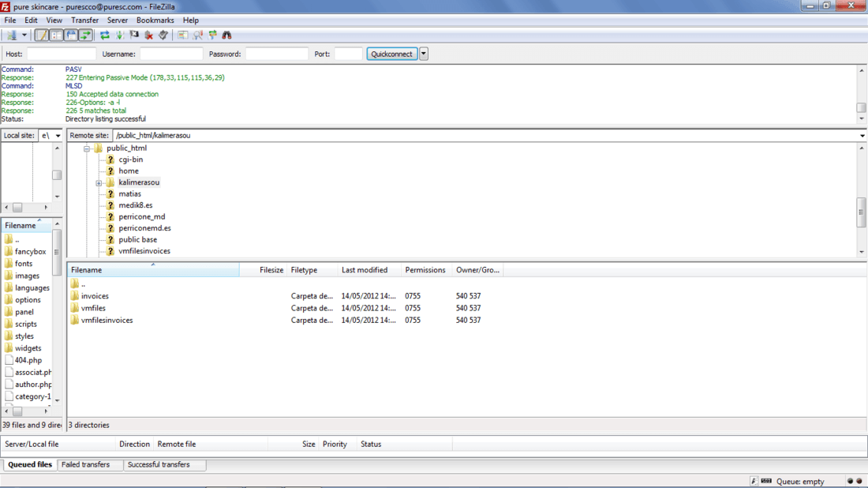This screenshot has width=868, height=488.
Task: Select public base in remote tree
Action: 138,240
